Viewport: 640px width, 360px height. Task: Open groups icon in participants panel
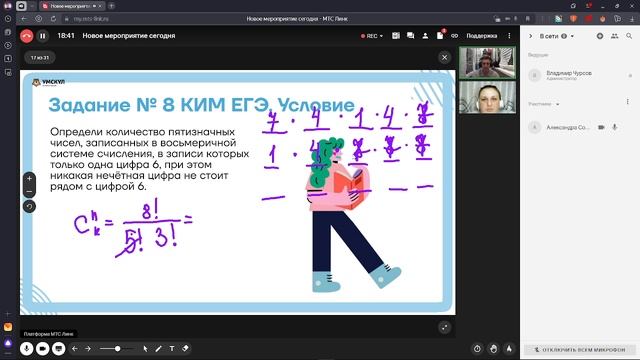[x=614, y=36]
